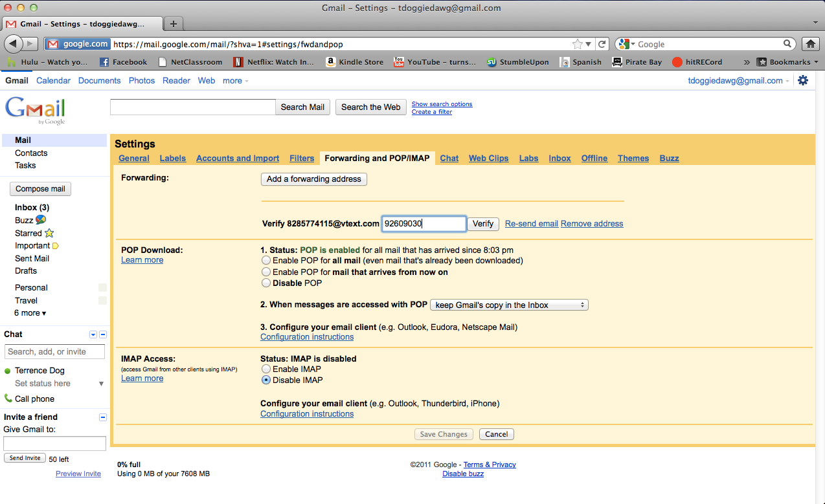Click the Gmail logo
The image size is (825, 504).
35,109
